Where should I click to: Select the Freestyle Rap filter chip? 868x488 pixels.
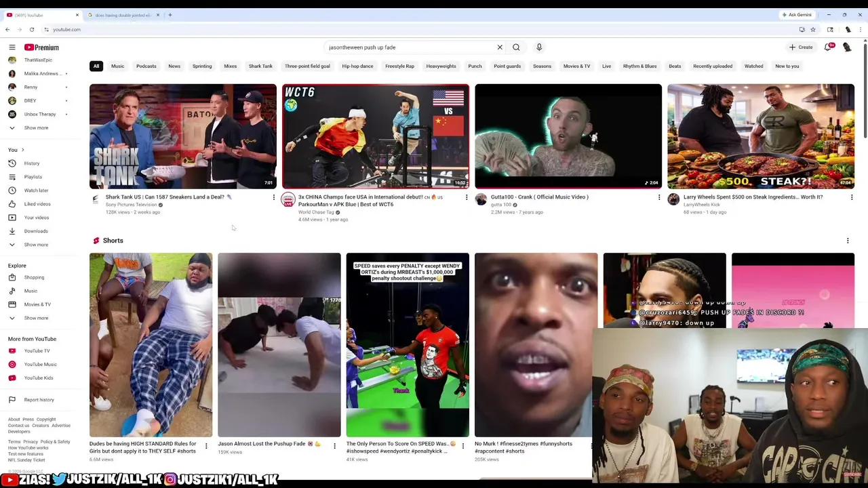[x=399, y=66]
